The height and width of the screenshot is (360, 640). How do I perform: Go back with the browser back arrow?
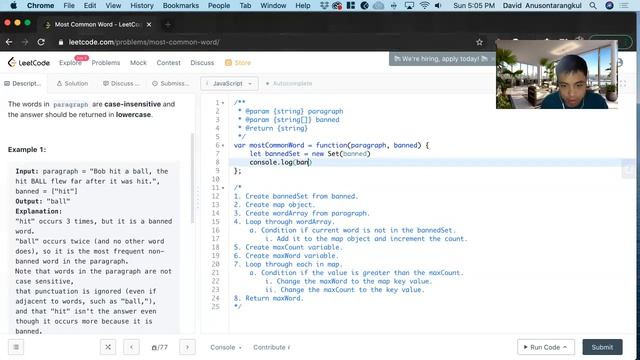tap(9, 42)
